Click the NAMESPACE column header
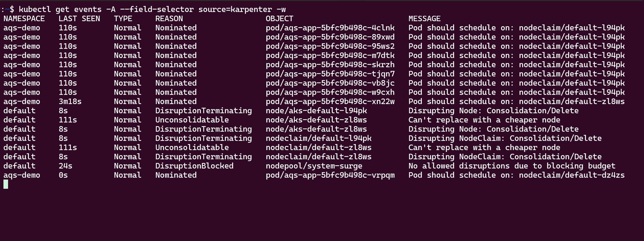Screen dimensions: 644x241 coord(24,19)
